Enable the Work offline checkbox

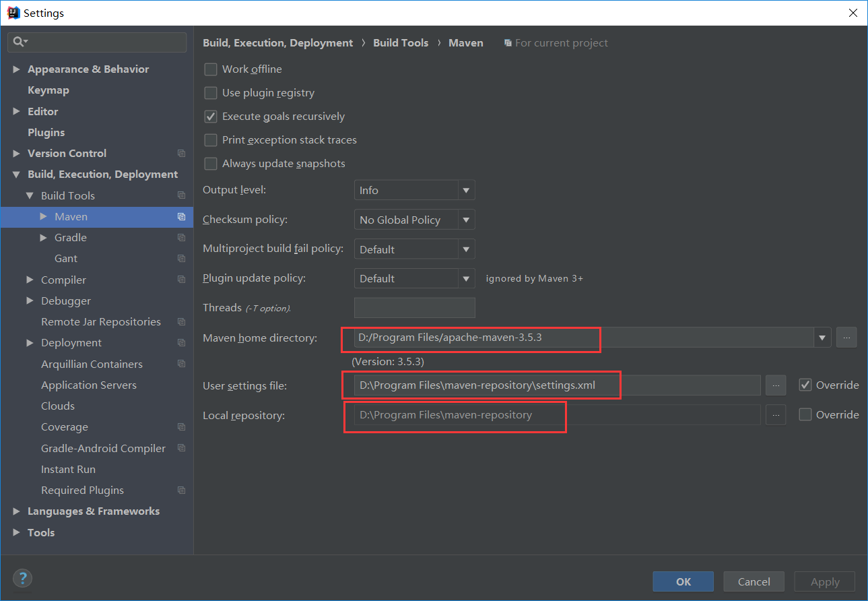[210, 69]
